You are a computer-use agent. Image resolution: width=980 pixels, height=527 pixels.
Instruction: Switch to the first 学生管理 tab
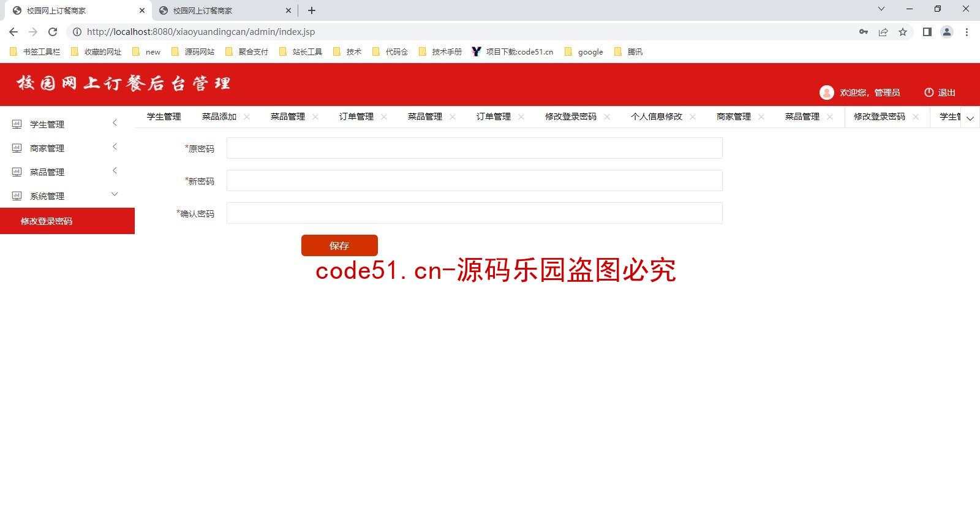click(164, 116)
